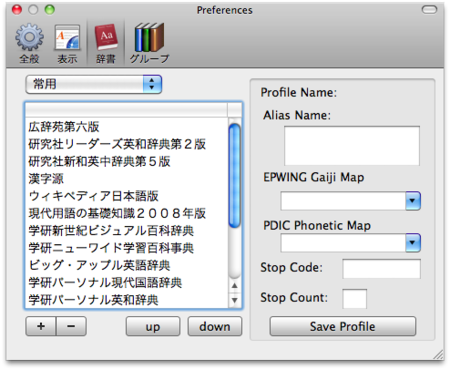Move selected dictionary with down button
450x370 pixels.
click(215, 326)
